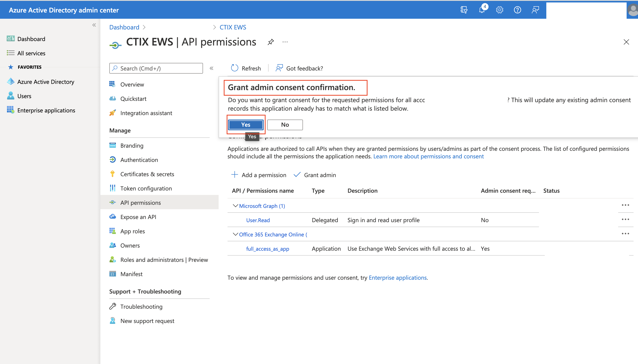Click the help question mark icon
This screenshot has width=638, height=364.
517,10
